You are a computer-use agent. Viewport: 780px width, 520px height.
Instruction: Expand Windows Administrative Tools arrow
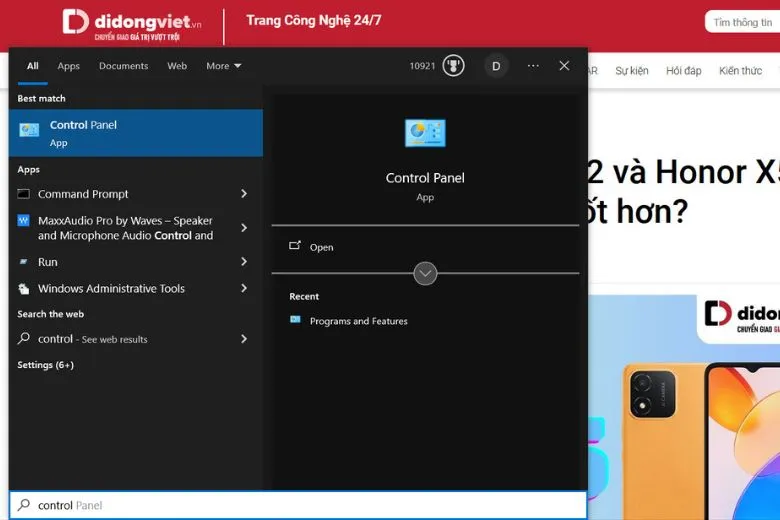[x=244, y=289]
